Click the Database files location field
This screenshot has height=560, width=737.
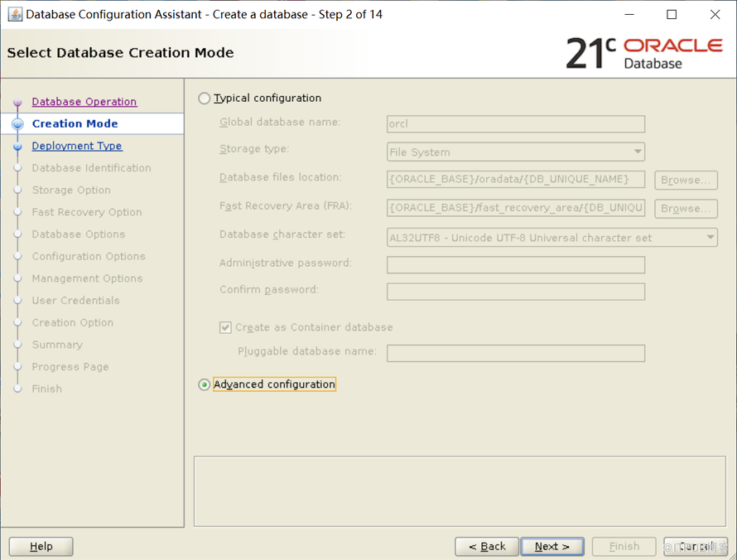click(x=516, y=179)
